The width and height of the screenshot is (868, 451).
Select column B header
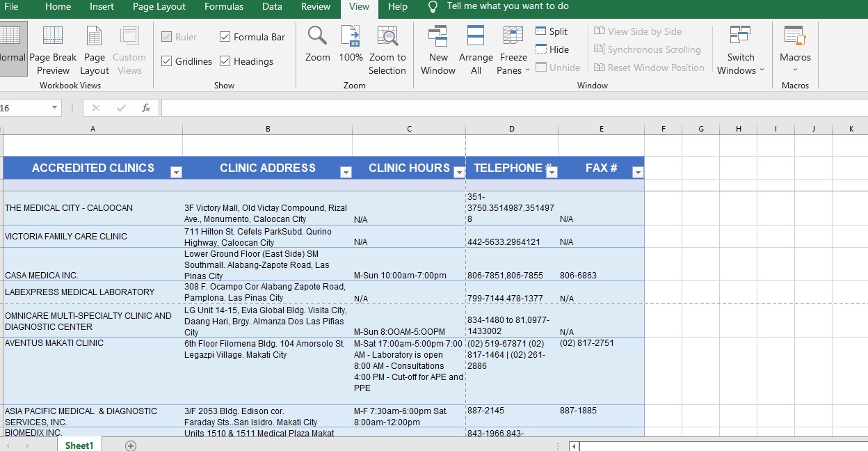pyautogui.click(x=268, y=129)
